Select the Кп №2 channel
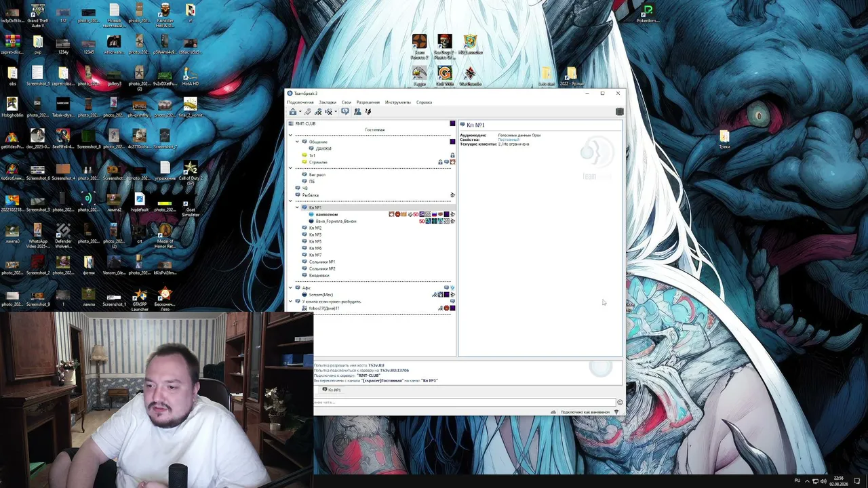The width and height of the screenshot is (868, 488). pos(315,228)
